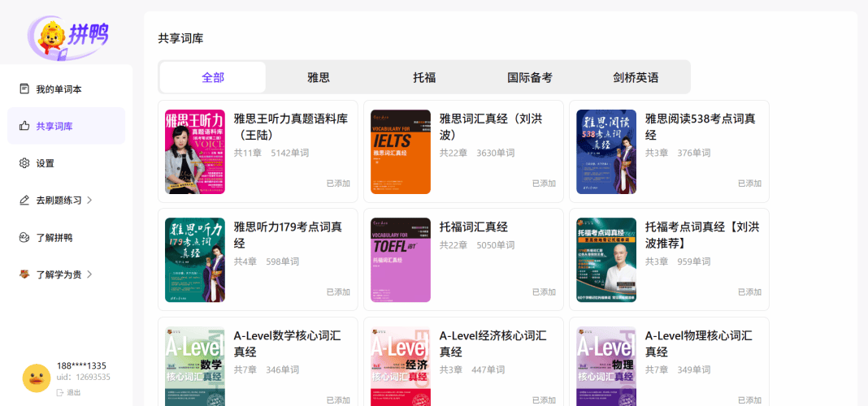The width and height of the screenshot is (868, 406).
Task: Click the 我的单词本 notebook icon
Action: [x=24, y=89]
